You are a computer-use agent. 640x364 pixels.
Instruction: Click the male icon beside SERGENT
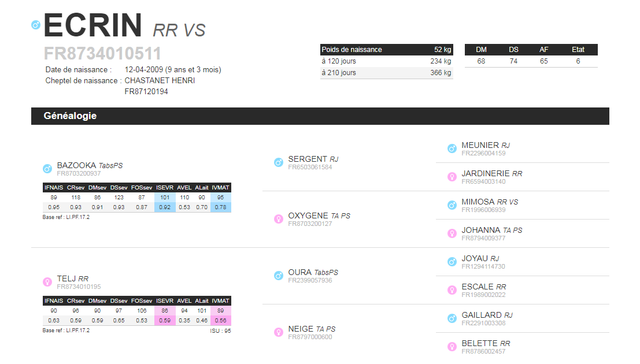(279, 162)
